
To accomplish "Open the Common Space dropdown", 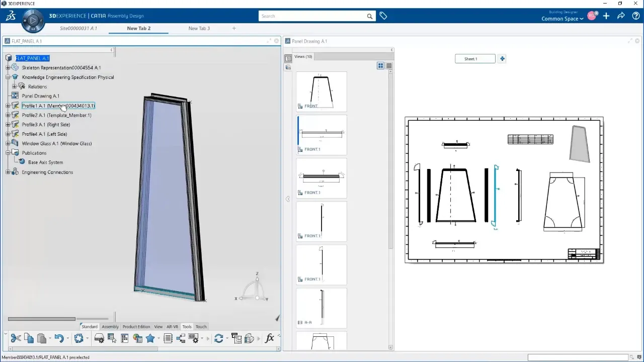I will [562, 19].
